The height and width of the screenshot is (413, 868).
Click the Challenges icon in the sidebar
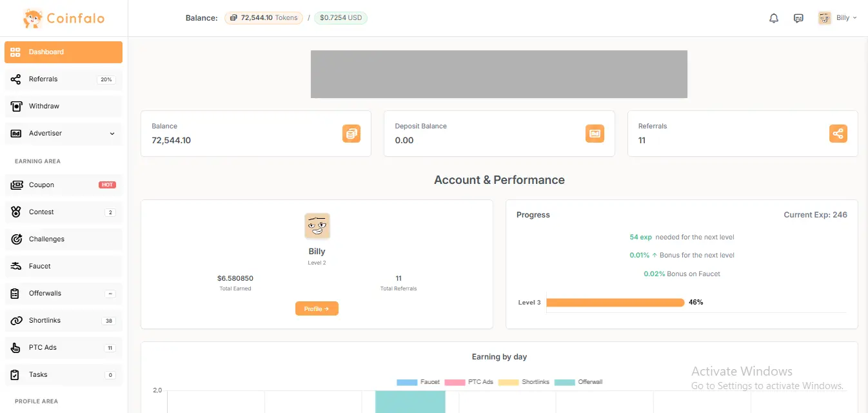click(15, 239)
